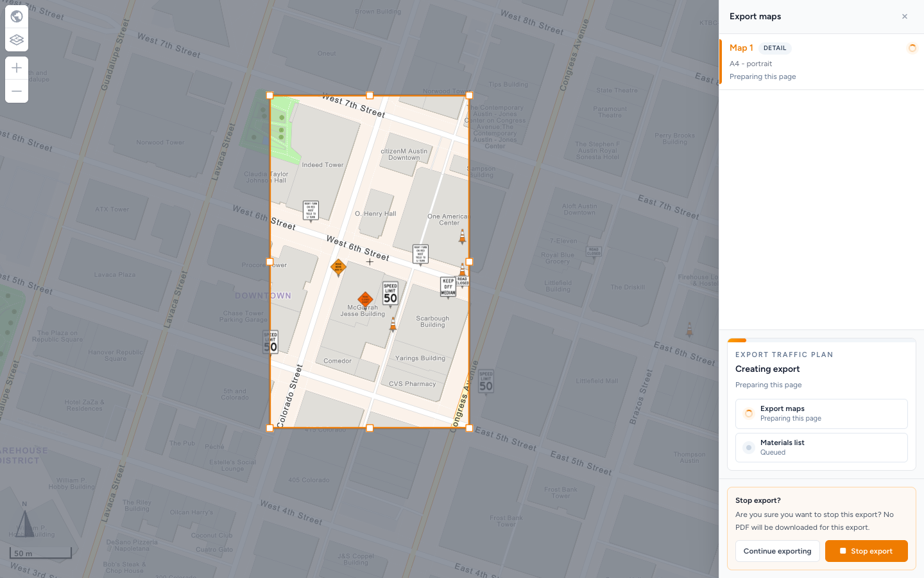This screenshot has width=924, height=578.
Task: Select the traffic cone by One American Center
Action: click(462, 237)
